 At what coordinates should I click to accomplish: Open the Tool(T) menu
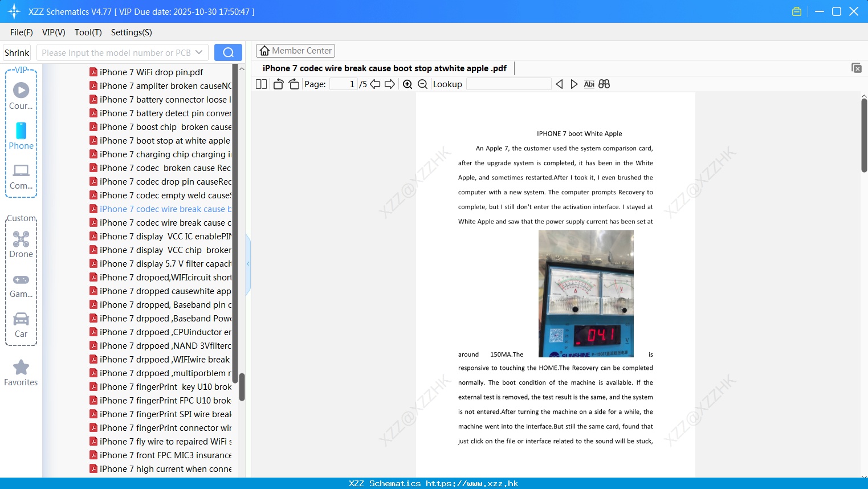point(88,32)
